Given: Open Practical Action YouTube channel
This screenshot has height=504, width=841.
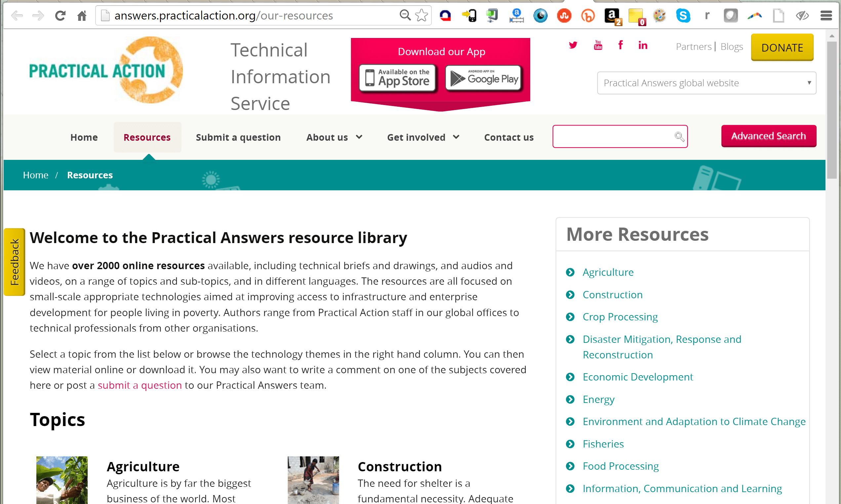Looking at the screenshot, I should pos(598,45).
